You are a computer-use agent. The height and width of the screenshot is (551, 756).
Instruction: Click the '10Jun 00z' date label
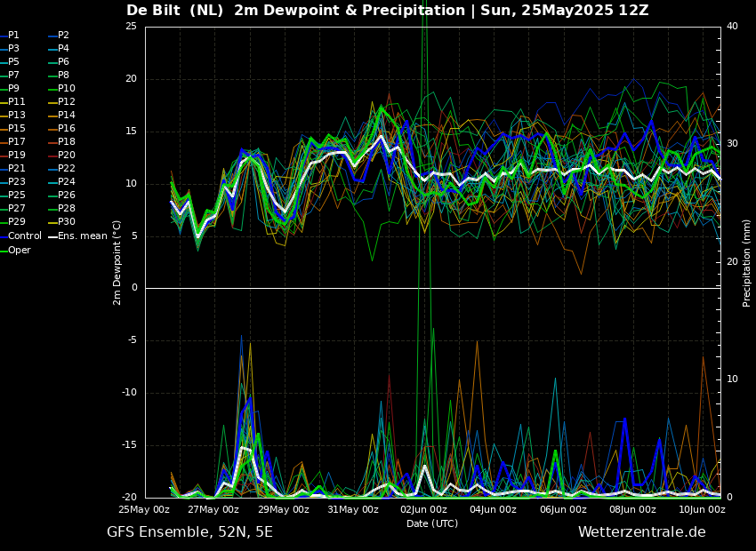pos(702,510)
